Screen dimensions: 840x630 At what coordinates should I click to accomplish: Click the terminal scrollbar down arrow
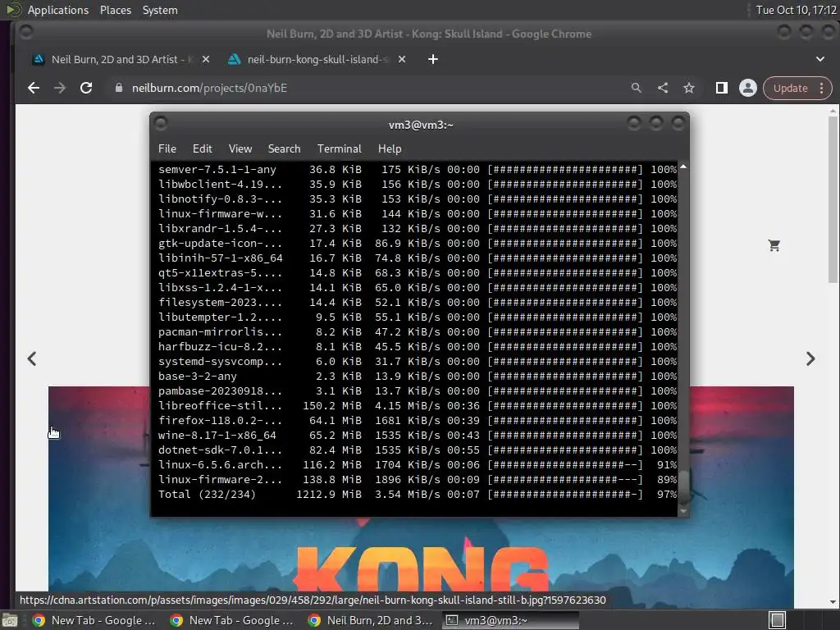pyautogui.click(x=683, y=512)
